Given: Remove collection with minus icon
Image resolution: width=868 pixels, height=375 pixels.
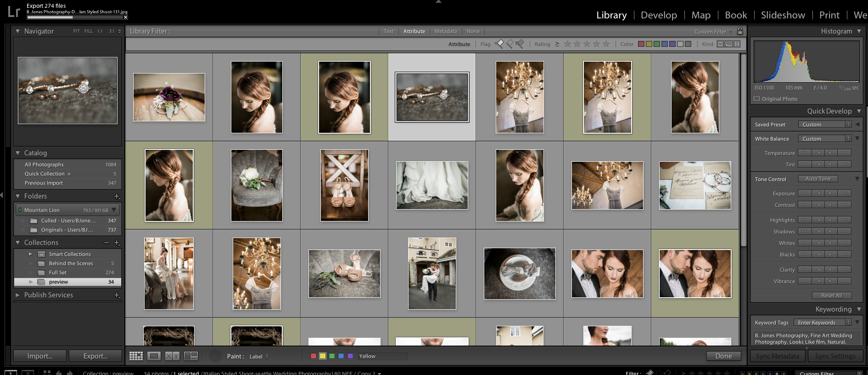Looking at the screenshot, I should coord(106,243).
